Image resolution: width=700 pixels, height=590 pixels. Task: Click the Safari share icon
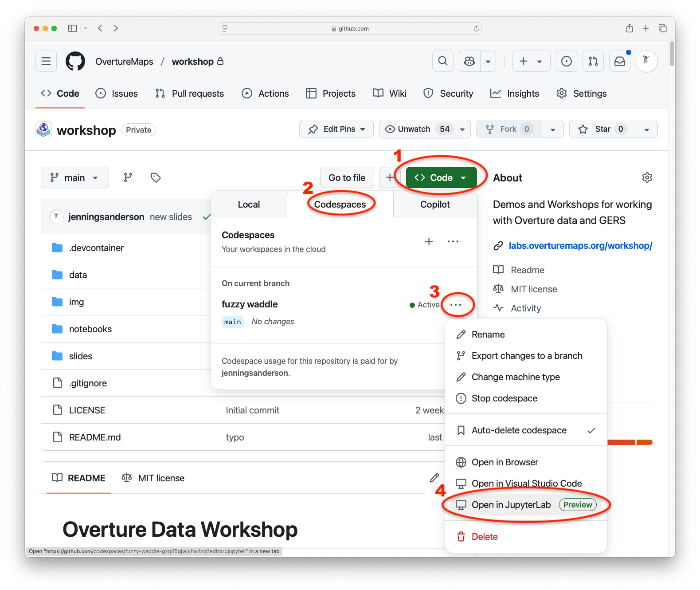[x=630, y=28]
